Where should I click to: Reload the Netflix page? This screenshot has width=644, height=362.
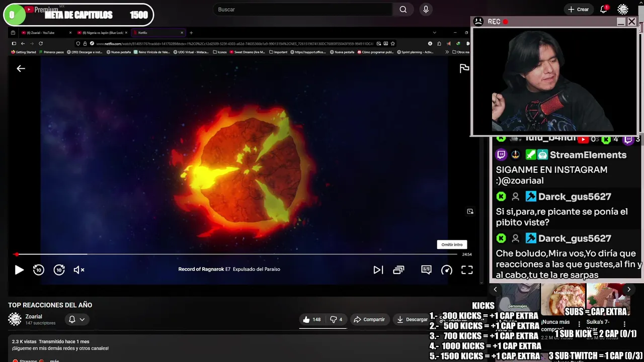41,44
